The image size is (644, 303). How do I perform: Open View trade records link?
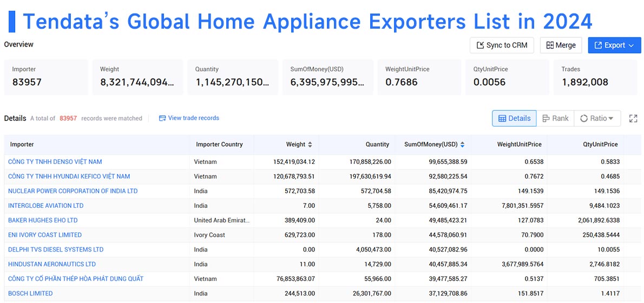[x=189, y=118]
